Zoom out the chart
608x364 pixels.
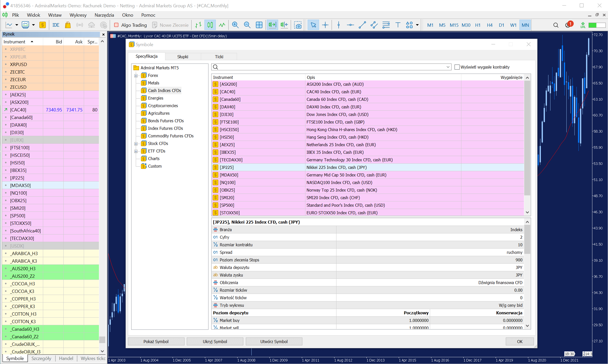(247, 25)
